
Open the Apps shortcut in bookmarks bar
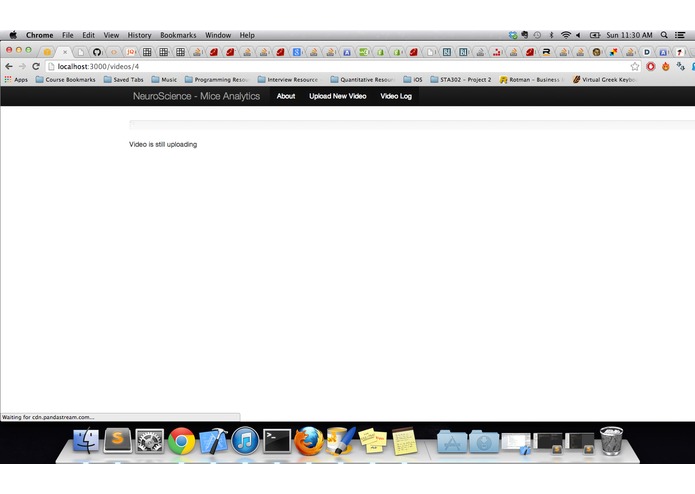(16, 80)
